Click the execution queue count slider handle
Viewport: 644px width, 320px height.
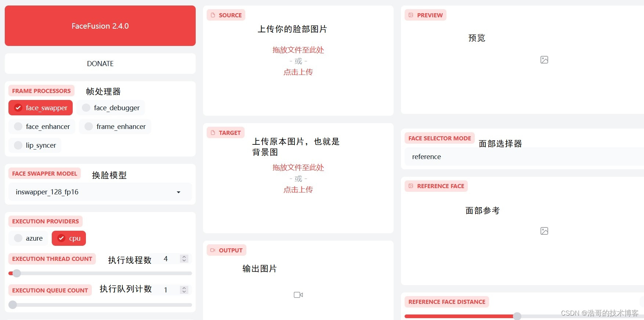click(12, 305)
